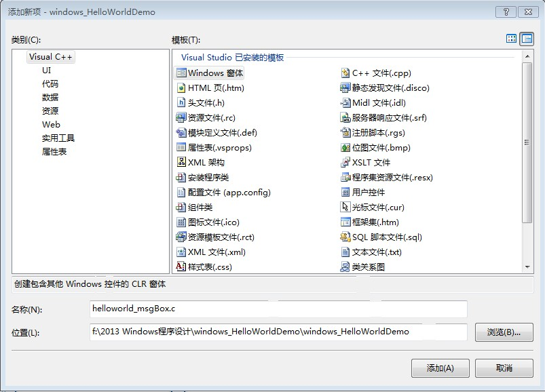Select the 服务器响应文件(.srf) icon

345,118
